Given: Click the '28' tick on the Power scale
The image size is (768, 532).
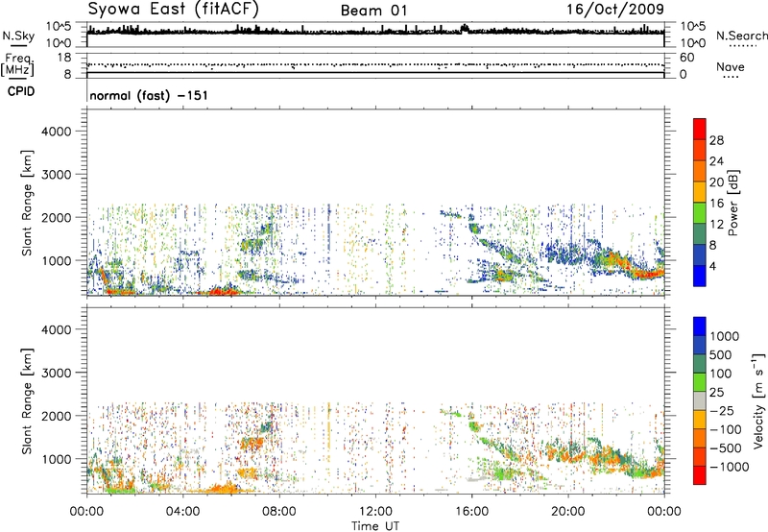Looking at the screenshot, I should pyautogui.click(x=716, y=140).
